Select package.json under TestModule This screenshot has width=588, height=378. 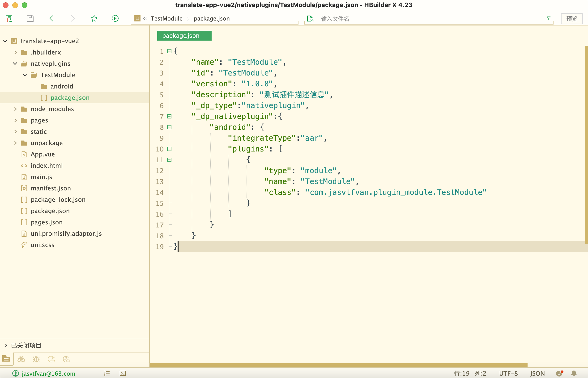70,97
